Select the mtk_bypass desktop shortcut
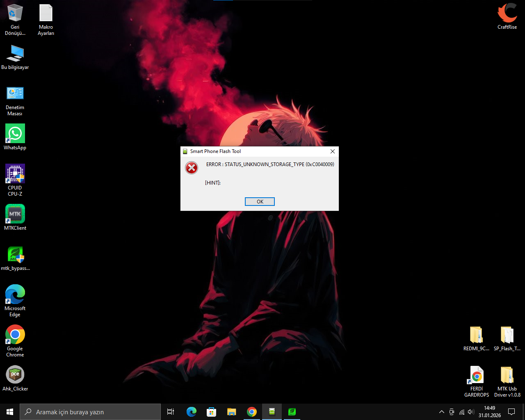This screenshot has width=525, height=420. point(15,258)
